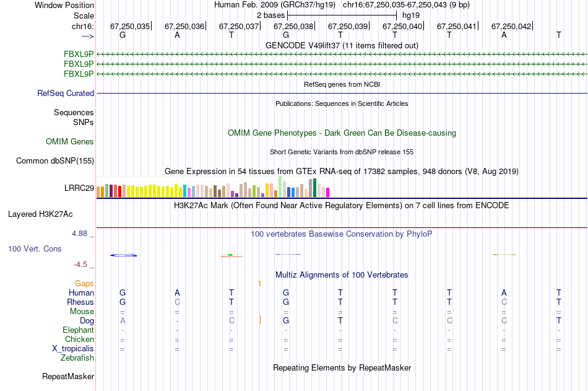Click the dark green GTEx expression bar
This screenshot has height=391, width=588.
click(x=314, y=188)
